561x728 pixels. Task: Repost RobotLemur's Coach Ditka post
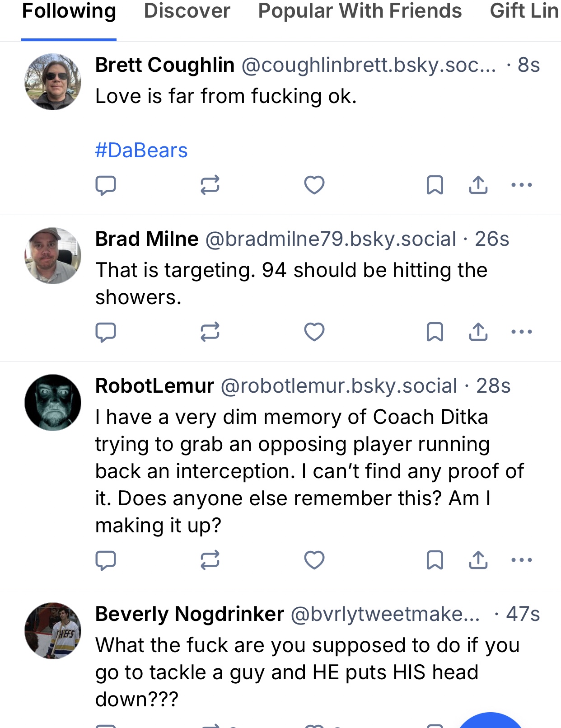[210, 560]
